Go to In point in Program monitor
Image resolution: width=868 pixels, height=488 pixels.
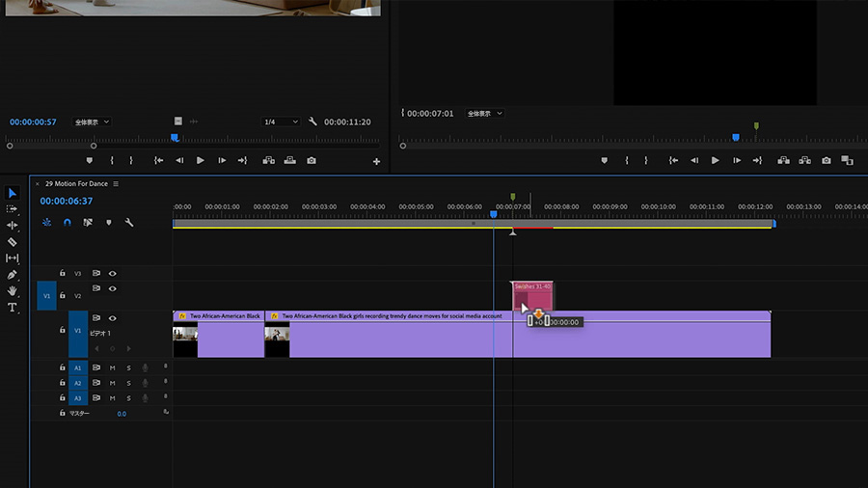click(673, 160)
